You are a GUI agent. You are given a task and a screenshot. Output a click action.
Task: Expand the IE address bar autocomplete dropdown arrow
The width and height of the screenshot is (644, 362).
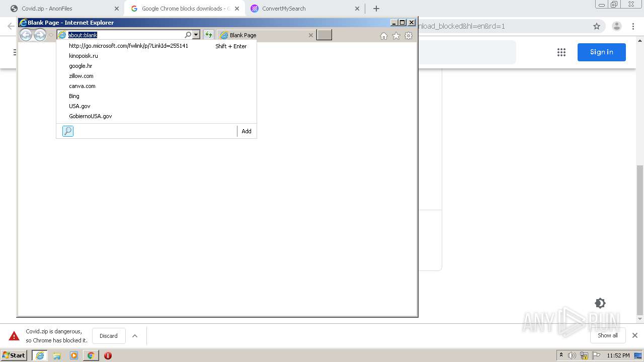click(x=196, y=35)
